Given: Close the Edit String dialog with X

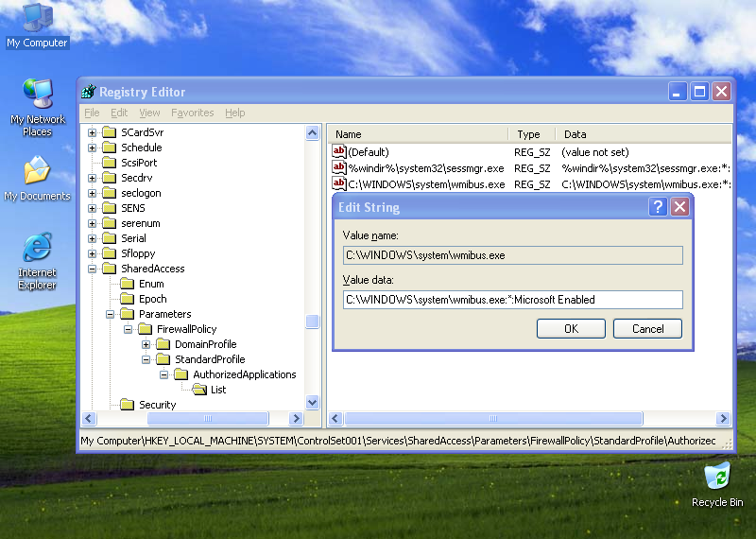Looking at the screenshot, I should (x=679, y=207).
